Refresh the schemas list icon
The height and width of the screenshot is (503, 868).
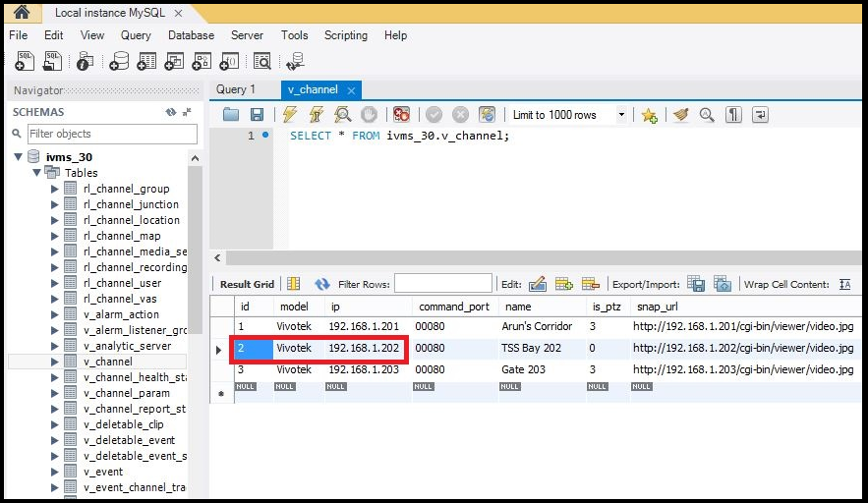tap(170, 112)
